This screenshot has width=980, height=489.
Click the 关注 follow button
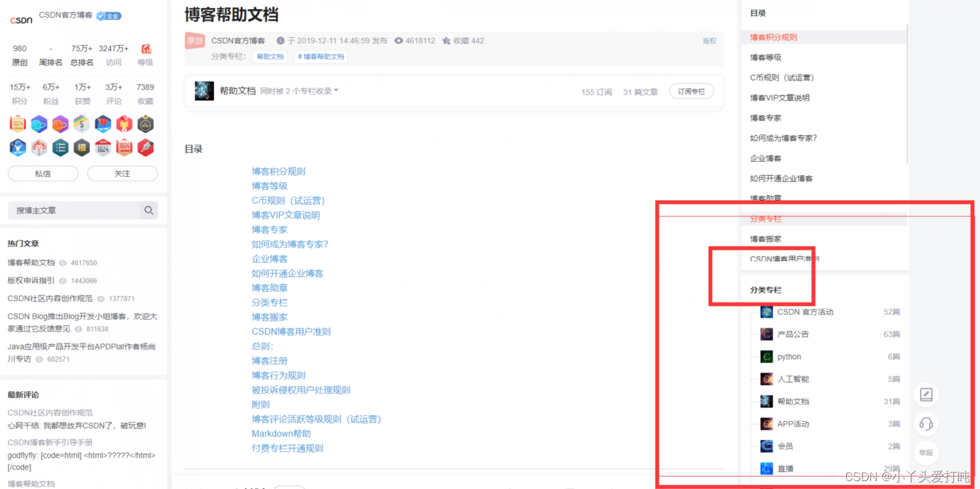pos(123,174)
